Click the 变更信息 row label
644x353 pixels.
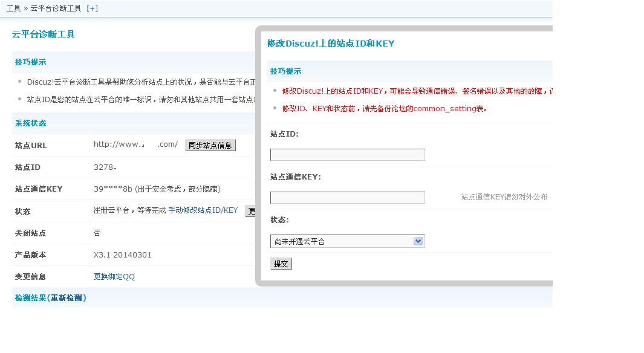click(x=30, y=277)
